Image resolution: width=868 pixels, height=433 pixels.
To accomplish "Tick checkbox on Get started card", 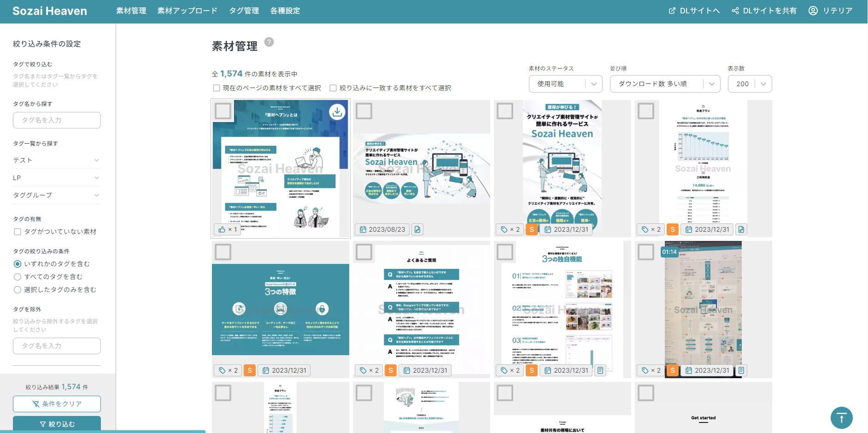I will [x=646, y=393].
